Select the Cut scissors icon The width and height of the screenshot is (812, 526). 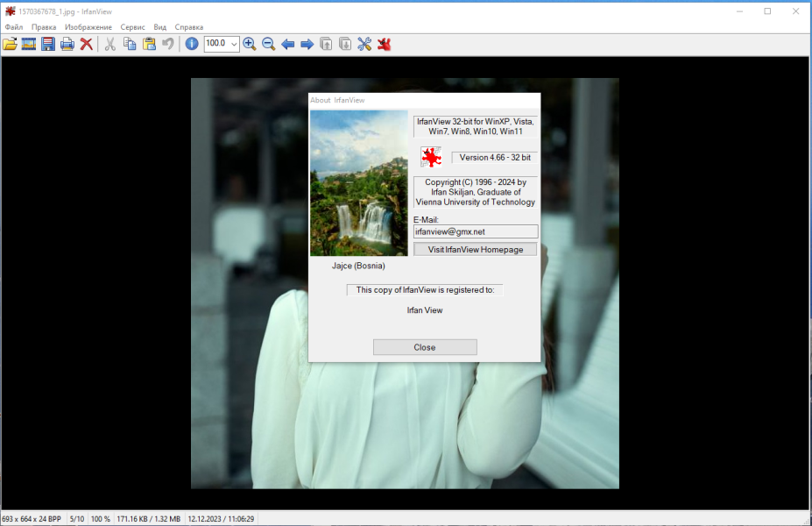pos(109,44)
